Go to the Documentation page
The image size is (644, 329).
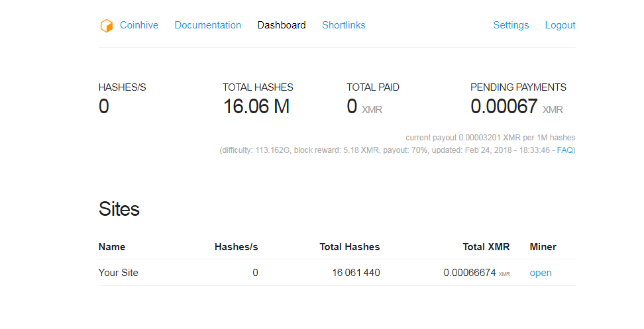click(208, 25)
